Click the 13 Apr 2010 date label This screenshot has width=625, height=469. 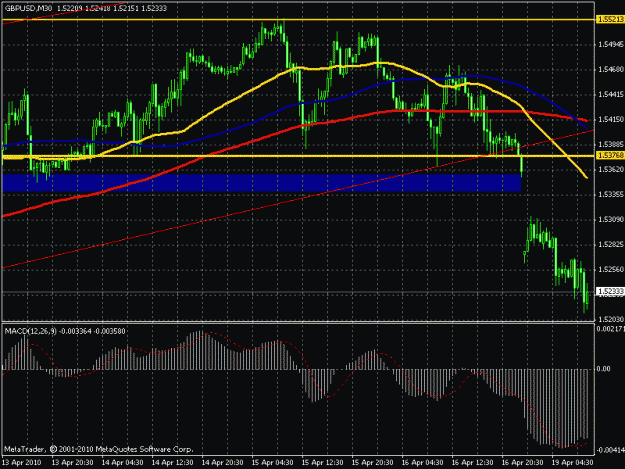click(x=22, y=463)
